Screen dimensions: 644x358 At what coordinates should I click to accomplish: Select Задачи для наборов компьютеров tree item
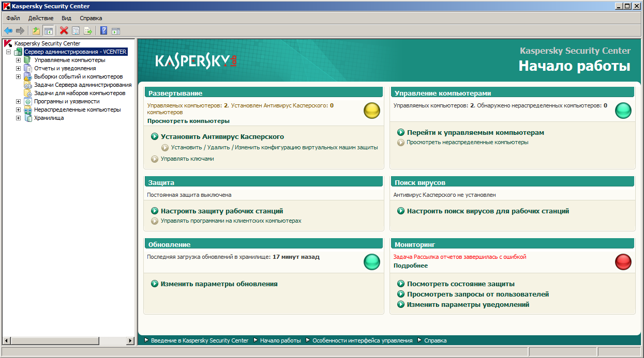point(80,93)
